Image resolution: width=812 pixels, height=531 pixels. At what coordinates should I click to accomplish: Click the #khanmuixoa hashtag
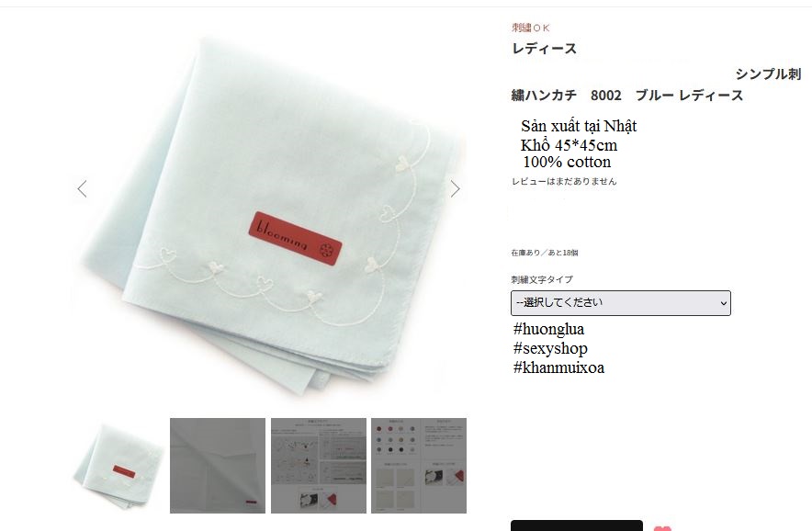(558, 367)
